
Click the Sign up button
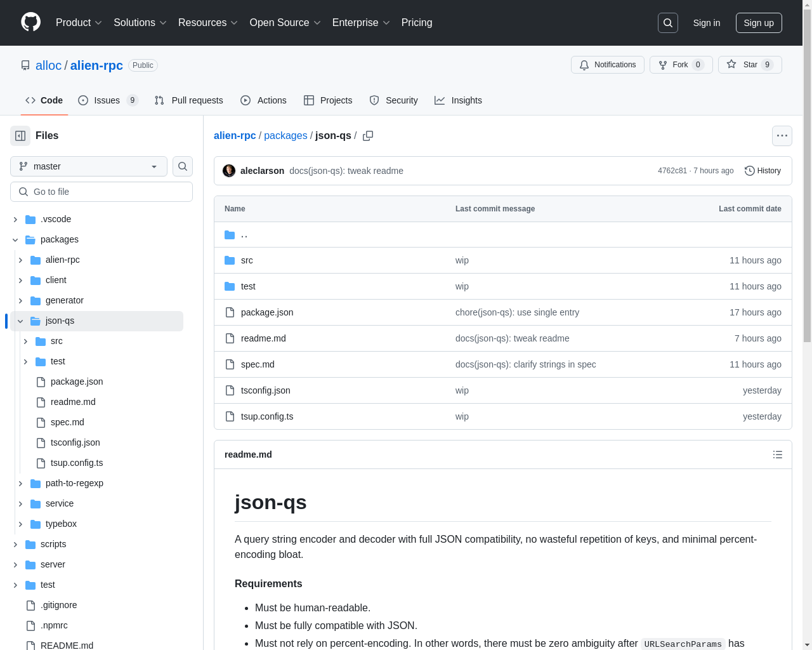tap(759, 23)
